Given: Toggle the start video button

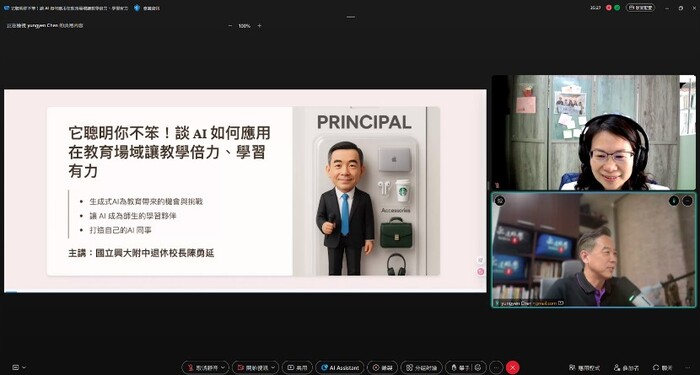Looking at the screenshot, I should pyautogui.click(x=252, y=367).
